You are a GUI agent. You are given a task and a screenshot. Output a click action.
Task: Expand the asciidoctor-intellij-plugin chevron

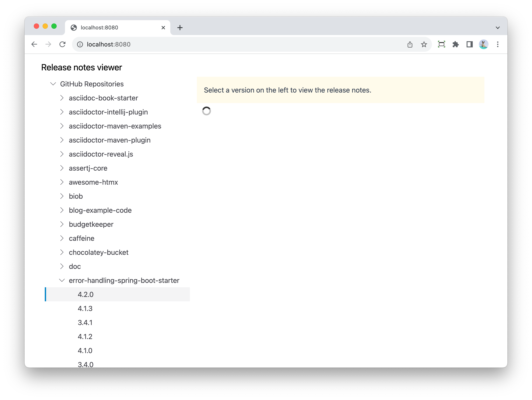[x=62, y=112]
